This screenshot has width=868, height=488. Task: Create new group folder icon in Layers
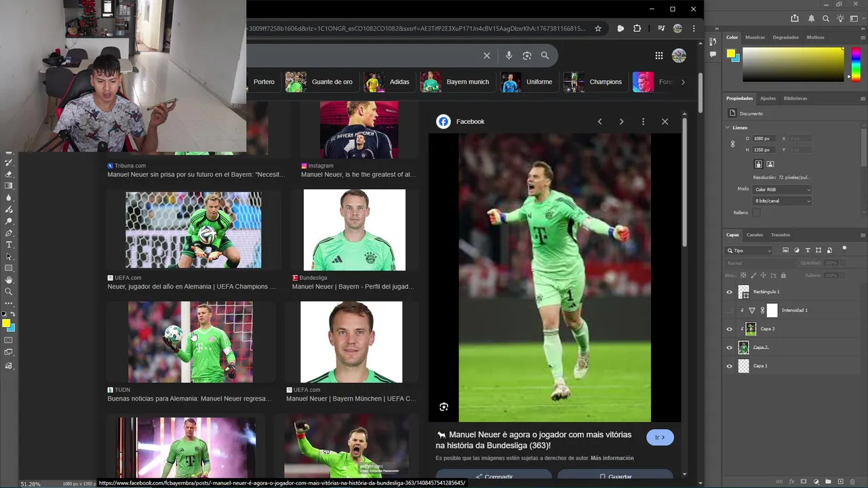tap(828, 481)
